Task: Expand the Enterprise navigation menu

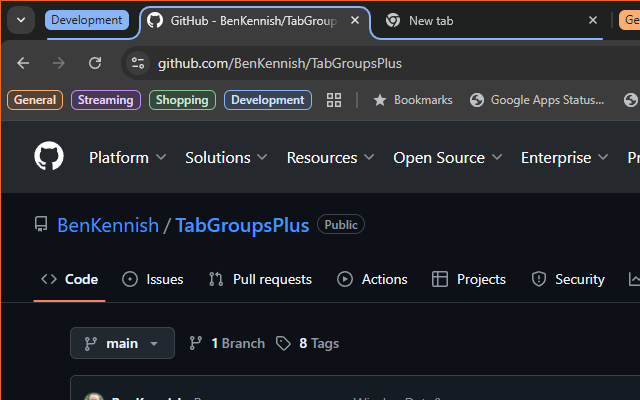Action: [x=564, y=158]
